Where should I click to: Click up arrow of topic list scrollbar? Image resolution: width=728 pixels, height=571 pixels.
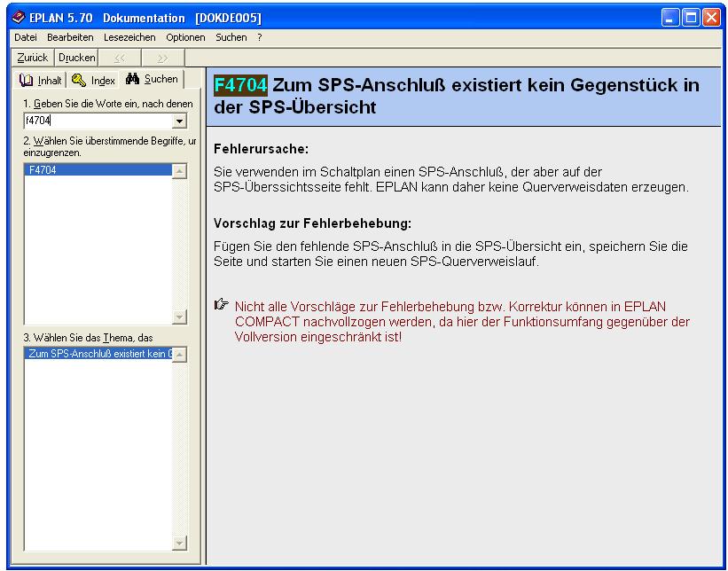[x=179, y=355]
